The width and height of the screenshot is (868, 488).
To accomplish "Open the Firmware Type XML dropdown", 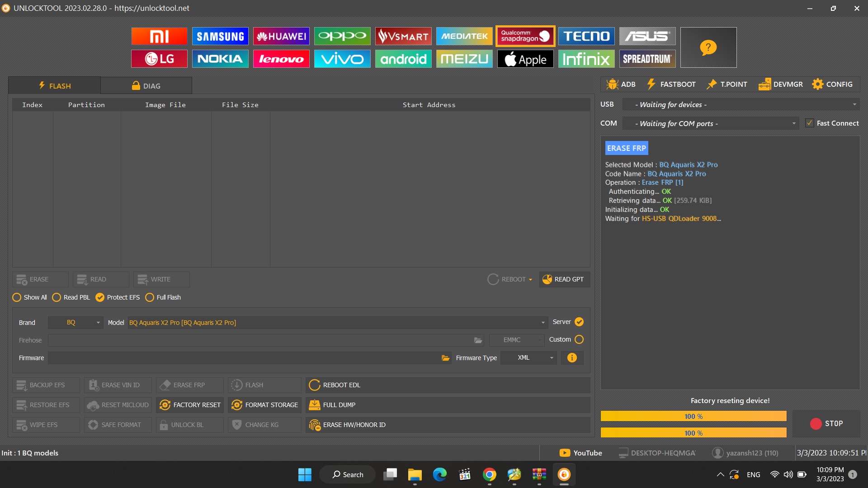I will click(x=528, y=358).
